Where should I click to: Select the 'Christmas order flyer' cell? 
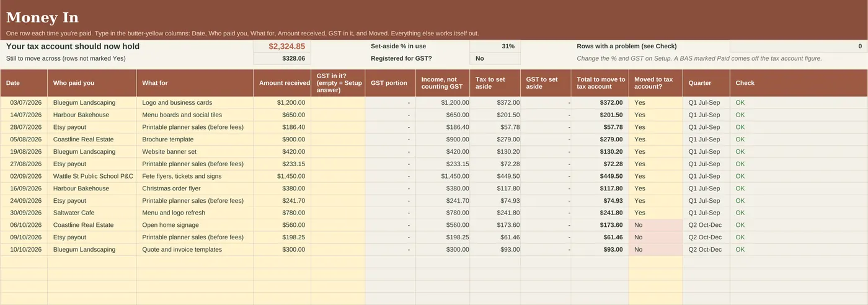(x=195, y=188)
